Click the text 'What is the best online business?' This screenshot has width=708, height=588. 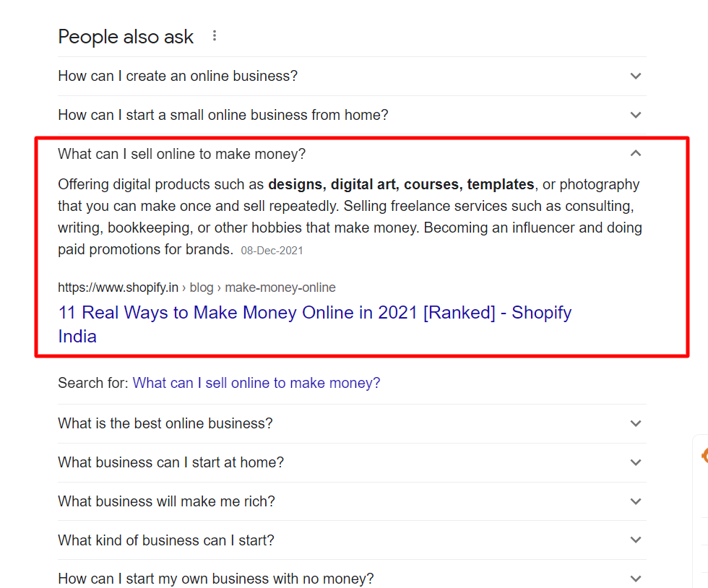coord(165,423)
